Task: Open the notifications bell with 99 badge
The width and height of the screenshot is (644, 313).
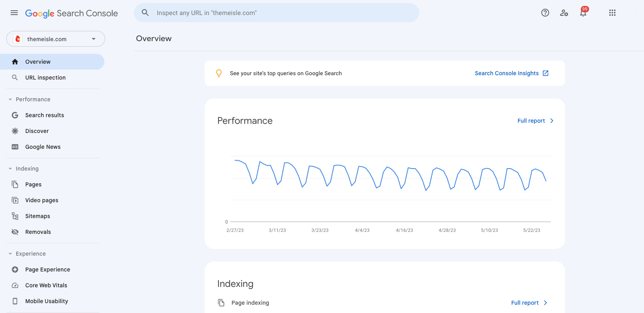Action: (x=583, y=12)
